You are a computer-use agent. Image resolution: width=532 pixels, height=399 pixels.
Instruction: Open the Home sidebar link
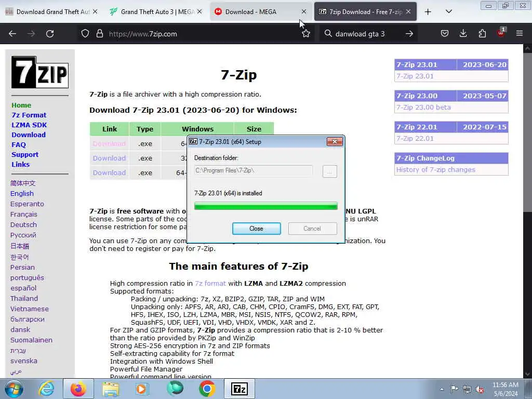pos(21,105)
